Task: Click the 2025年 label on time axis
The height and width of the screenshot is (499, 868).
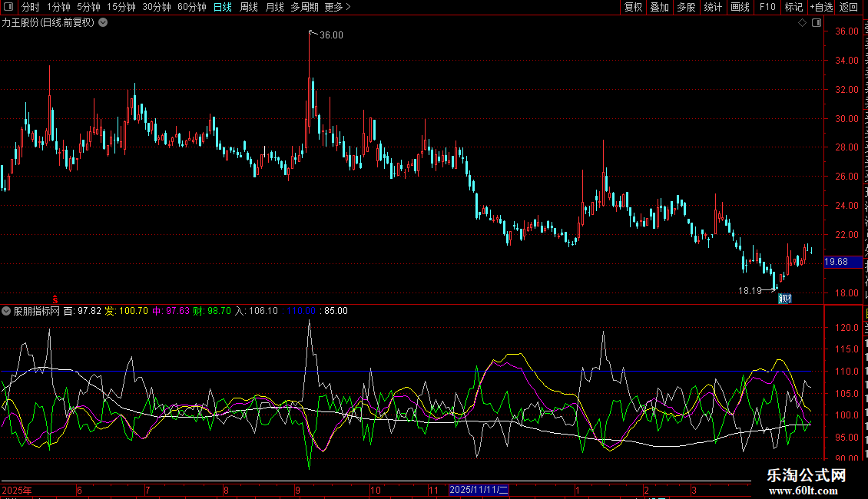Action: 17,490
